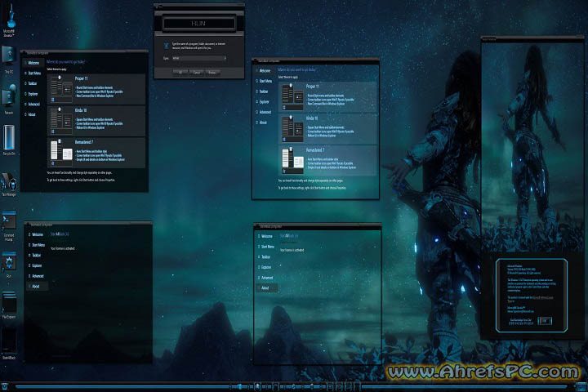Image resolution: width=588 pixels, height=392 pixels.
Task: Select Kinda 10 theme in translucent Welcome window
Action: (327, 129)
